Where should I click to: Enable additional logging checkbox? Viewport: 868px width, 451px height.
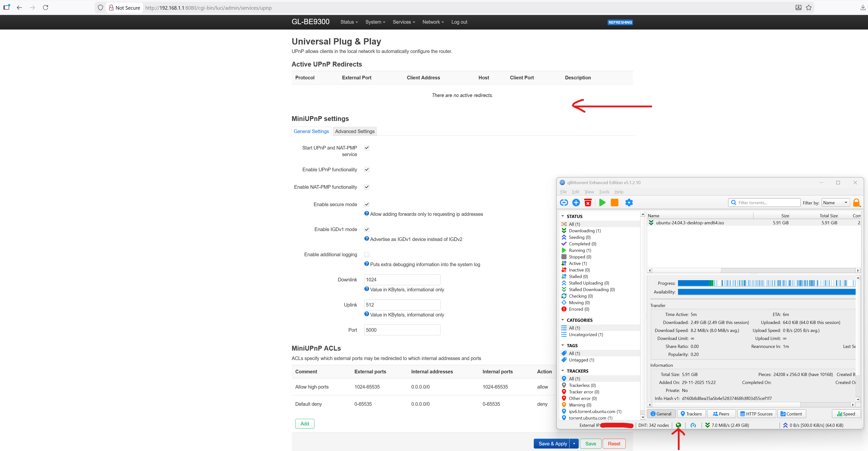point(367,255)
